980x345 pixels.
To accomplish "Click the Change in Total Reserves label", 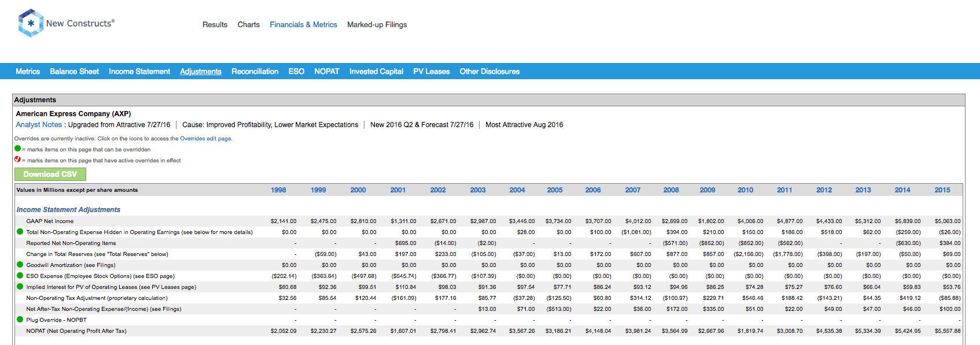I will [97, 254].
